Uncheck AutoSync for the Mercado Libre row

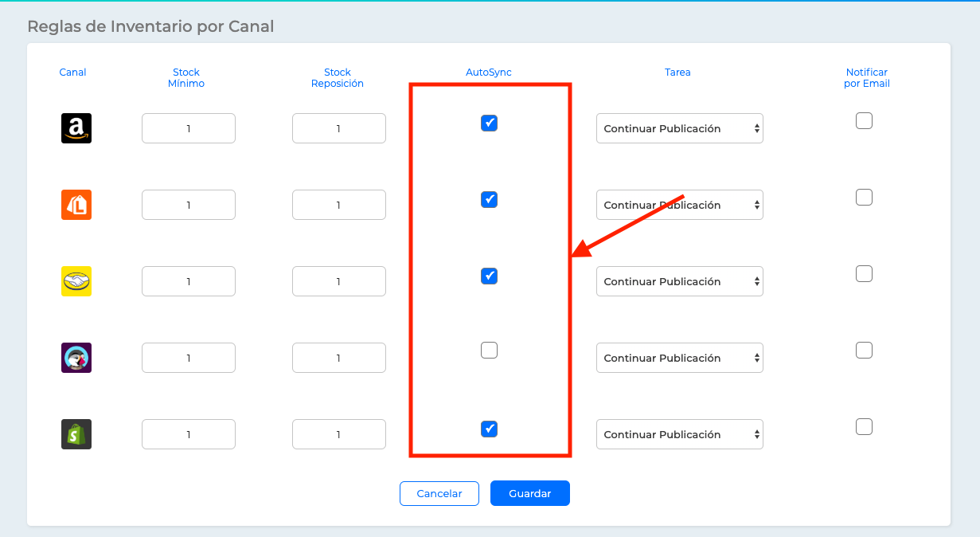[x=489, y=276]
